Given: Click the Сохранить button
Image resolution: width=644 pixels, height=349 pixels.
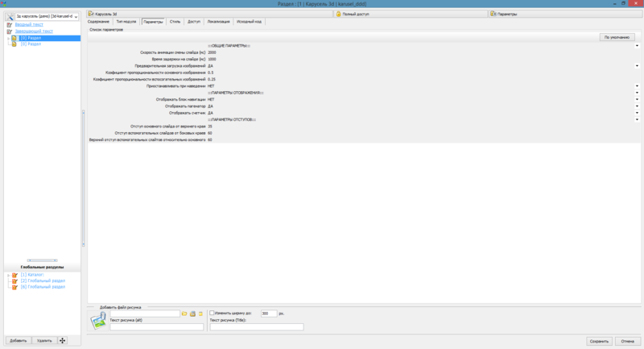Looking at the screenshot, I should 599,341.
